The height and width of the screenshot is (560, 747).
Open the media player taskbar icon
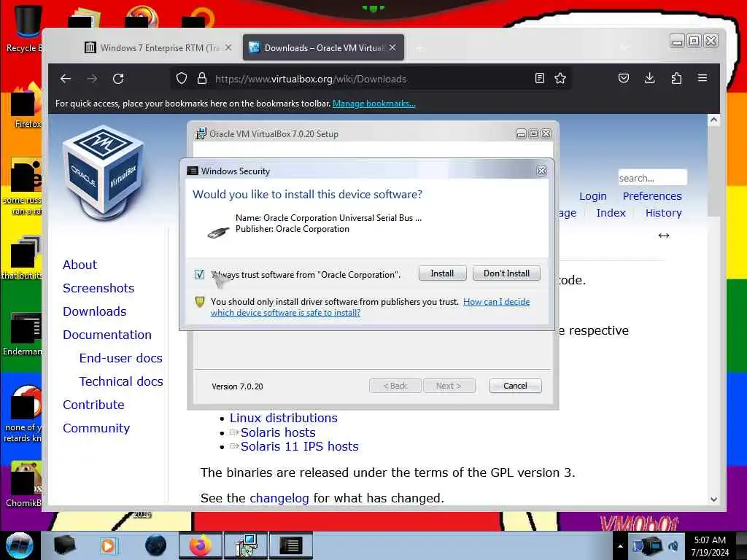[108, 545]
